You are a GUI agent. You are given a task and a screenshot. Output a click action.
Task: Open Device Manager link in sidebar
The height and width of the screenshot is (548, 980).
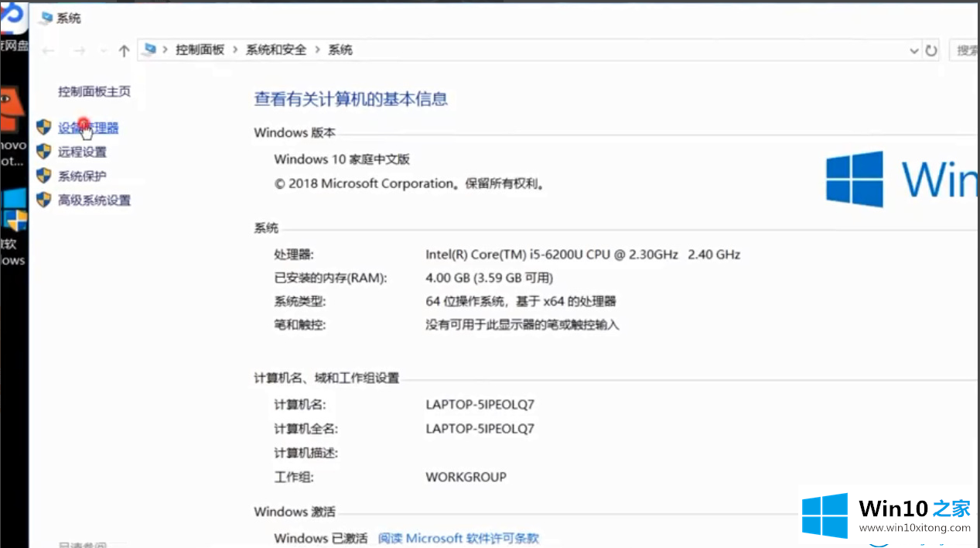point(88,128)
